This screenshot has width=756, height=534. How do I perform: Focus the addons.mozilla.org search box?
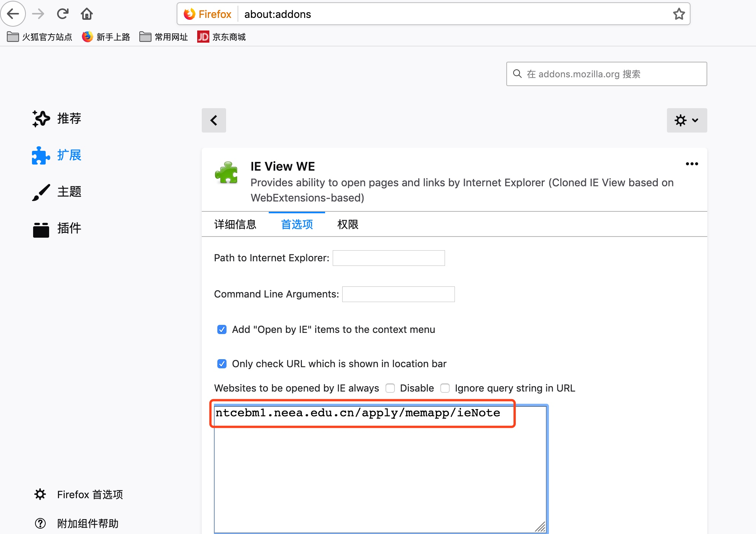606,74
